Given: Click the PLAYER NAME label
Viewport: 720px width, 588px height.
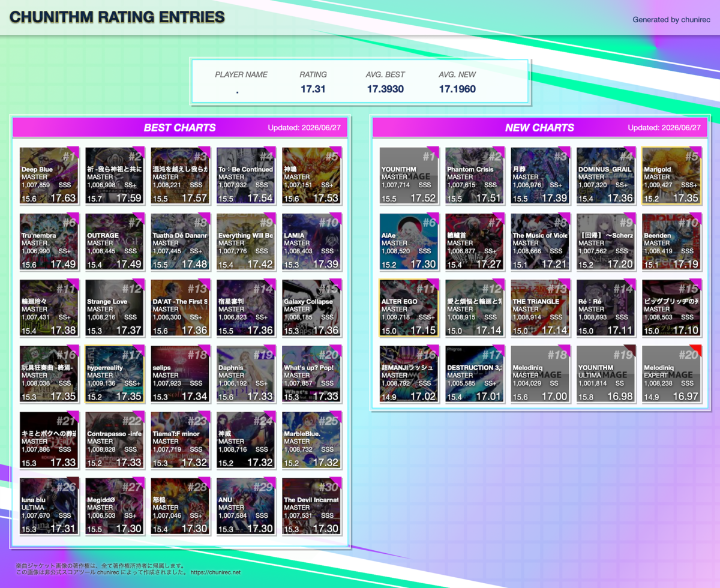Looking at the screenshot, I should (x=241, y=74).
